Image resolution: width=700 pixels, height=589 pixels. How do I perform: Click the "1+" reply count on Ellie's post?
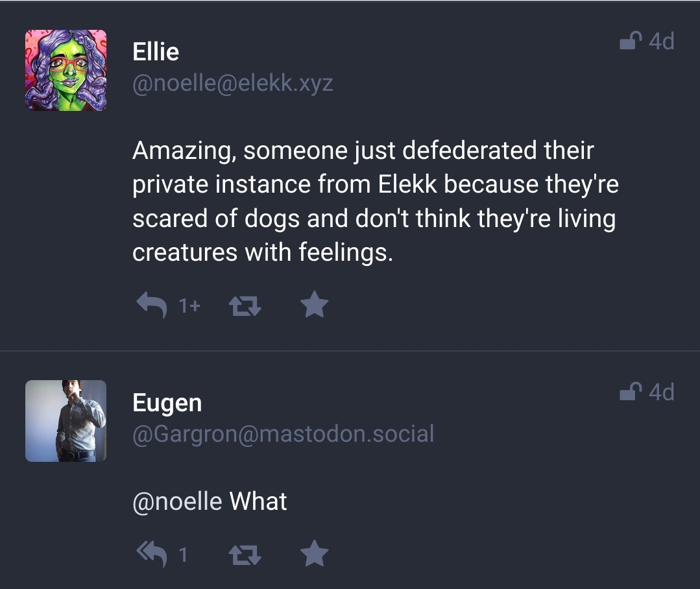point(189,305)
